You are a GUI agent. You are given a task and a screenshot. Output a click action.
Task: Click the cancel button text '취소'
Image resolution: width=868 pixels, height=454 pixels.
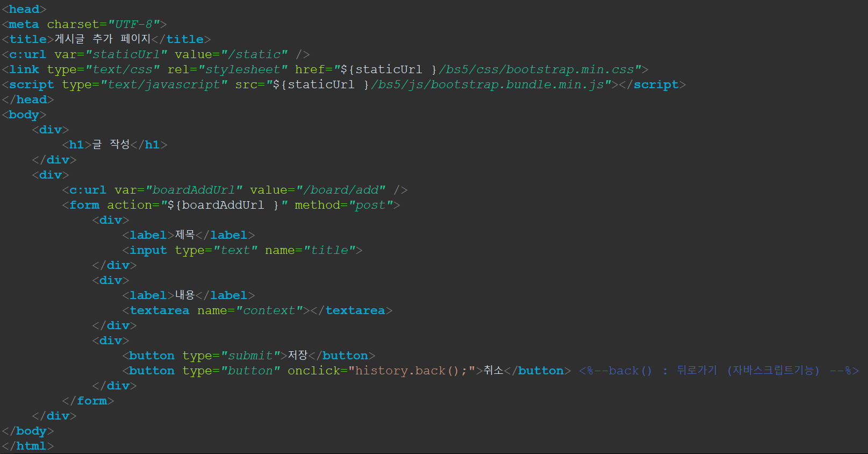(493, 370)
